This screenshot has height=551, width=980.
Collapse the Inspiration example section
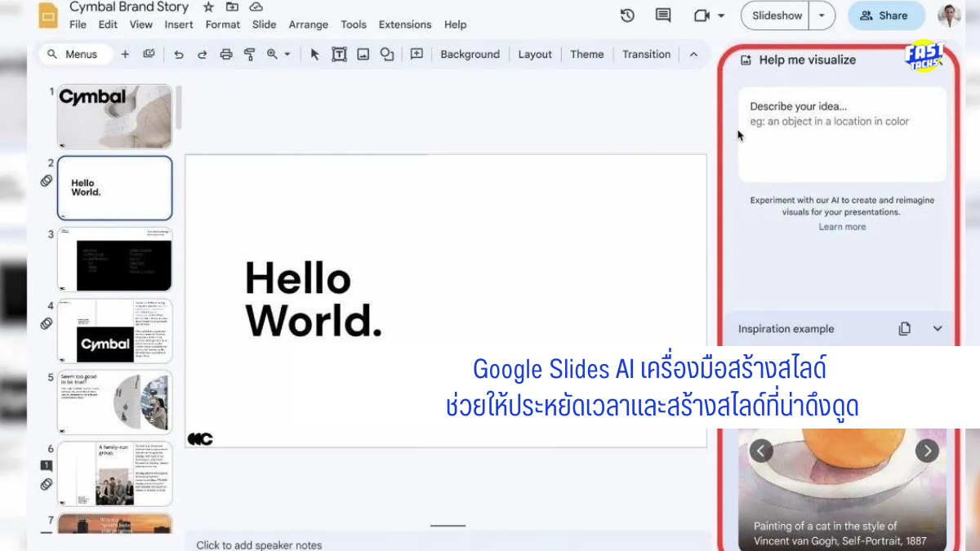point(936,328)
